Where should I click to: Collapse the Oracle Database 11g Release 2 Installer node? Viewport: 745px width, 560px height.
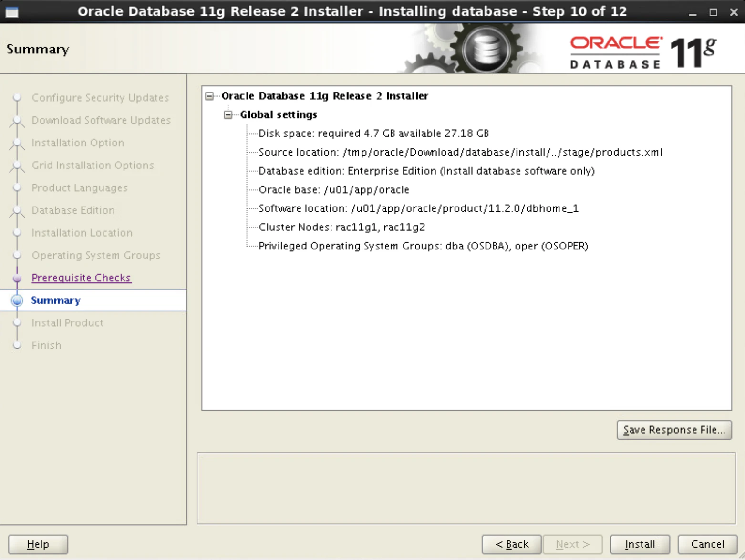(x=209, y=96)
